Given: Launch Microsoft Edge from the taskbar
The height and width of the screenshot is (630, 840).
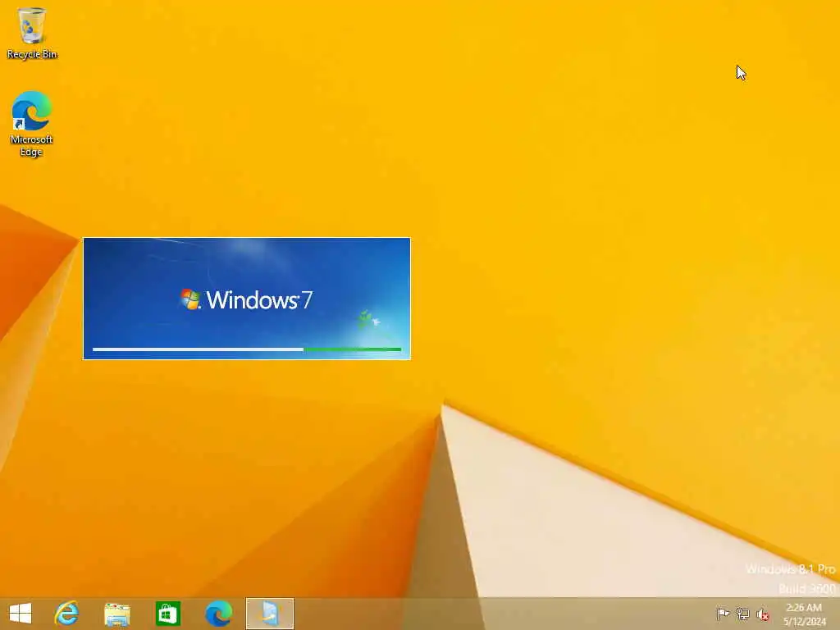Looking at the screenshot, I should coord(218,614).
